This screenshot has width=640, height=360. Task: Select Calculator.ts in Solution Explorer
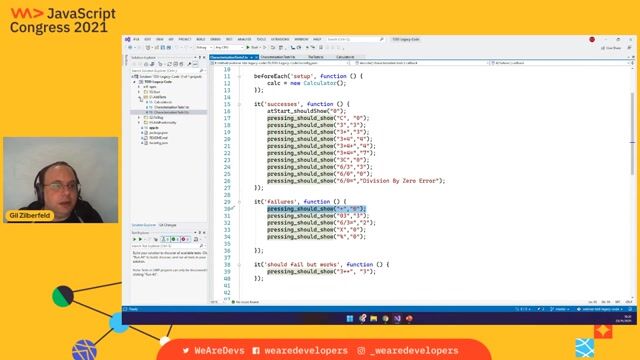(162, 102)
